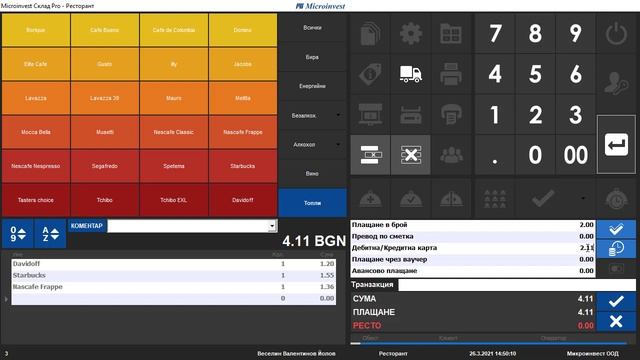Sort items numerically with 0-9 icon
640x360 pixels.
18,234
